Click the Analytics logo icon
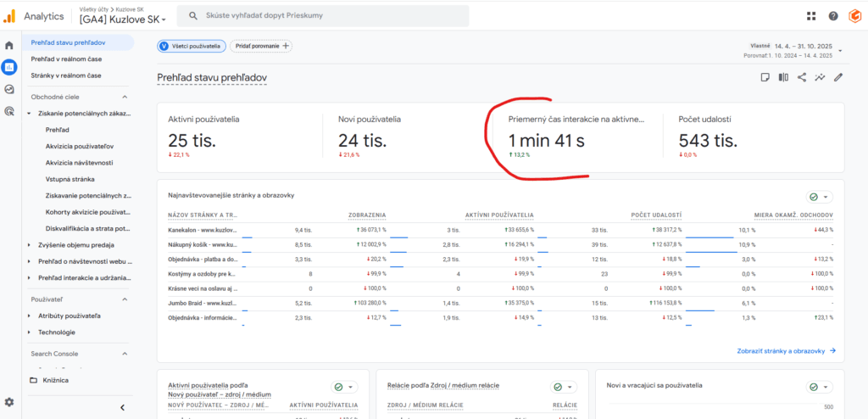This screenshot has width=868, height=419. [x=10, y=16]
